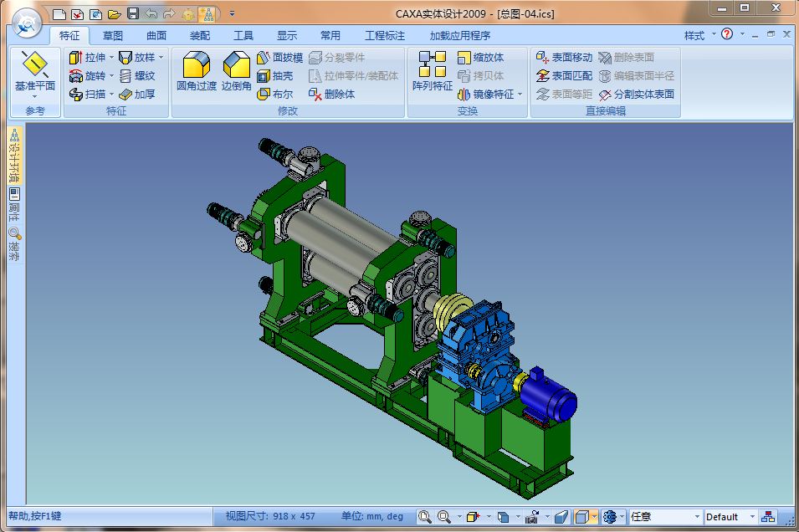Screen dimensions: 799x532
Task: Click the yellow cube view orientation icon
Action: (474, 517)
